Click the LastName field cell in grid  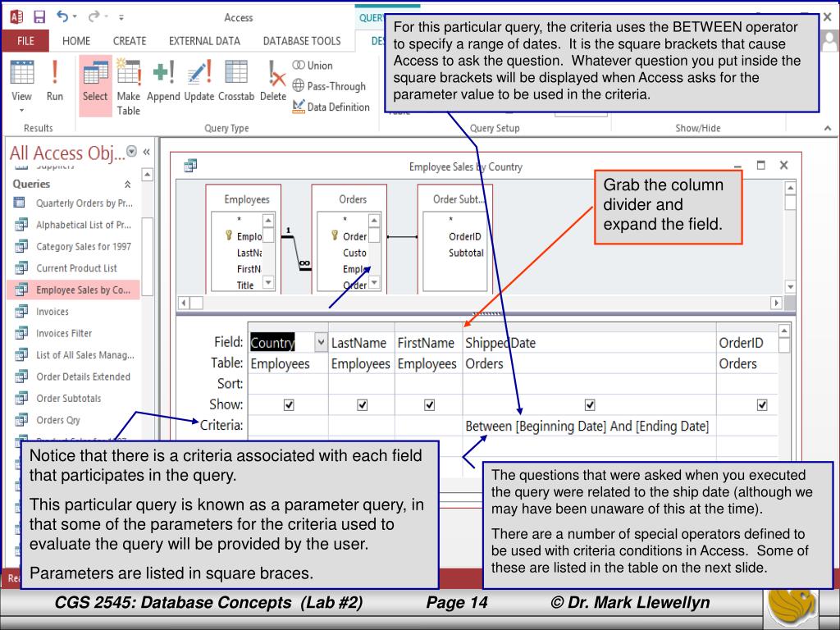361,343
